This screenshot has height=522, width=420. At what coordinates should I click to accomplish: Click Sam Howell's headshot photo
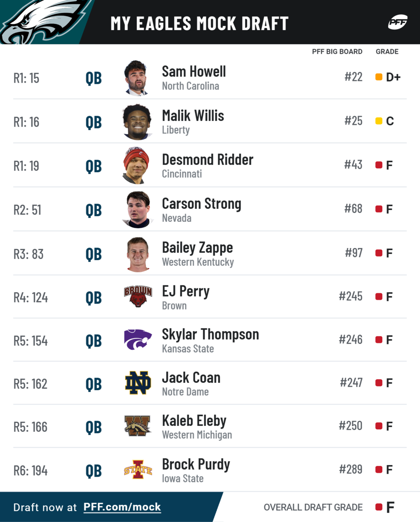[x=137, y=78]
